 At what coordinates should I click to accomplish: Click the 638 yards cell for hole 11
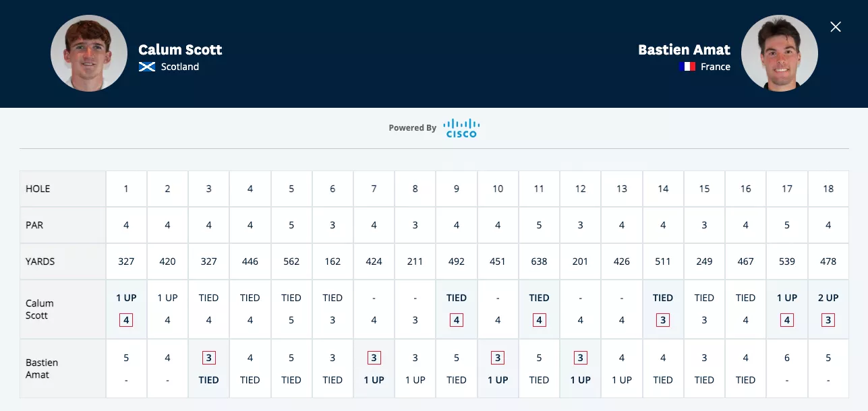[539, 261]
